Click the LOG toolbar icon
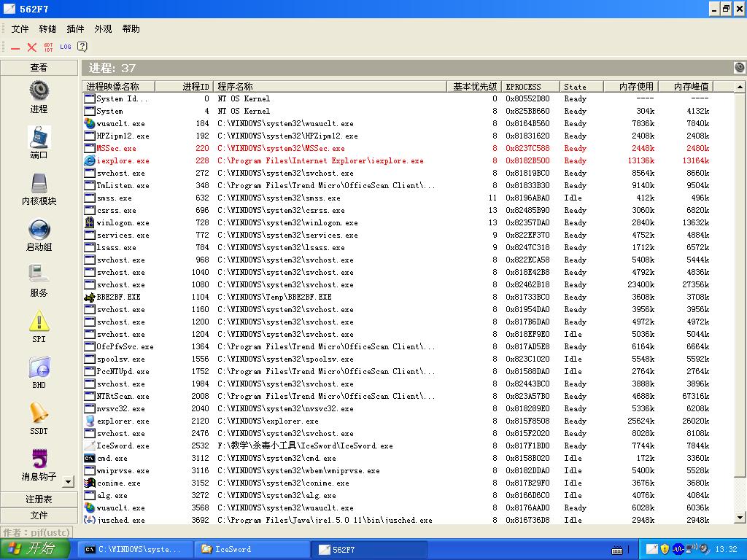 coord(66,47)
